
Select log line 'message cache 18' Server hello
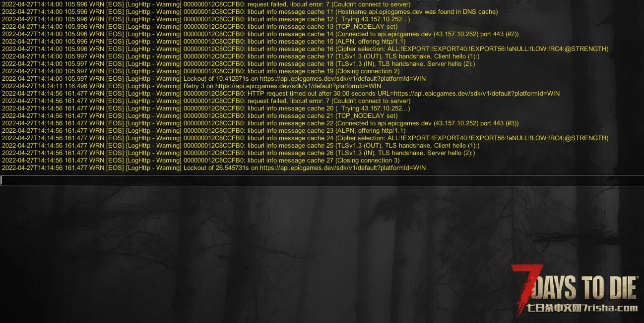(x=238, y=64)
